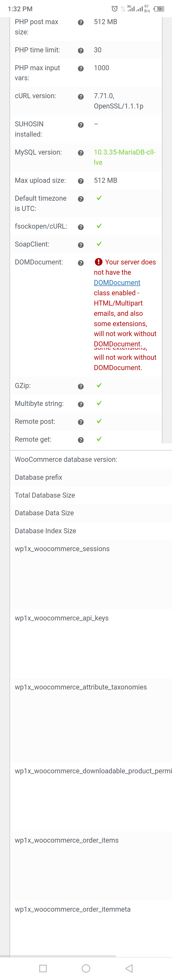The image size is (172, 980).
Task: Tap help icon beside Max upload size
Action: point(81,181)
